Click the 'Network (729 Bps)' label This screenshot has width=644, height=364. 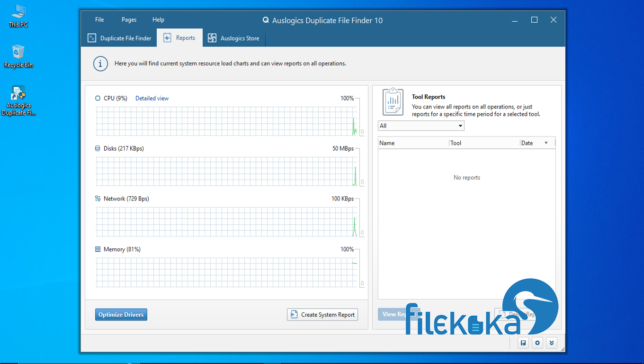[x=126, y=199]
